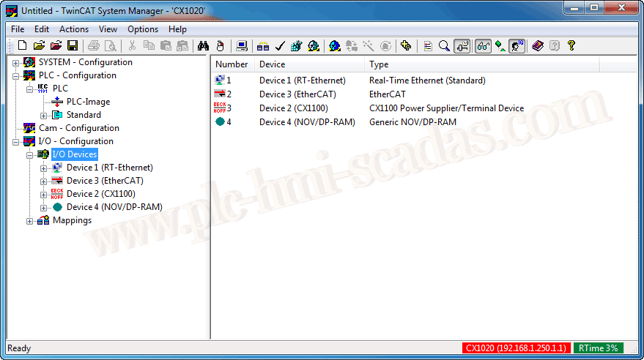Toggle the glasses show online data button
The image size is (644, 360).
[483, 46]
